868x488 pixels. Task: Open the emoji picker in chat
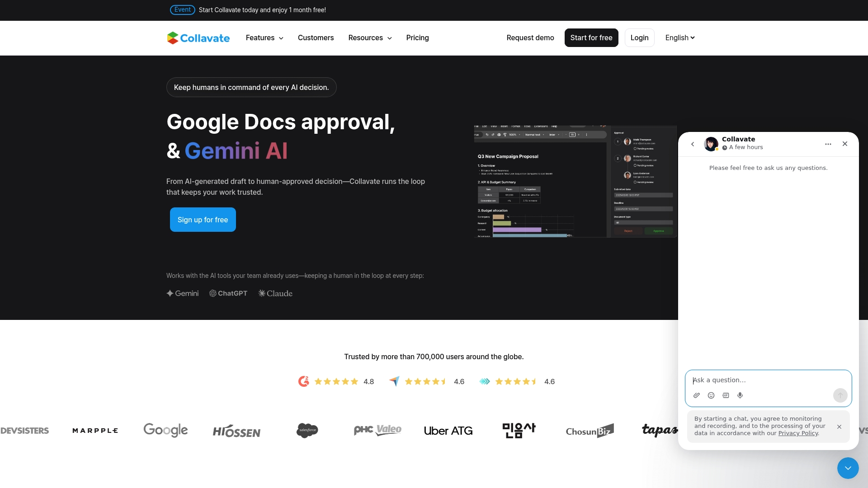click(x=711, y=395)
